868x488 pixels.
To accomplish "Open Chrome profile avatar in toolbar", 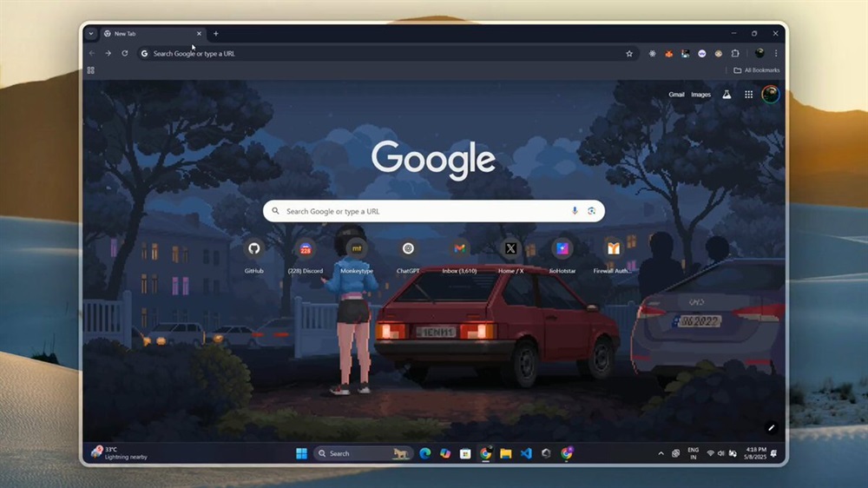I will tap(759, 53).
